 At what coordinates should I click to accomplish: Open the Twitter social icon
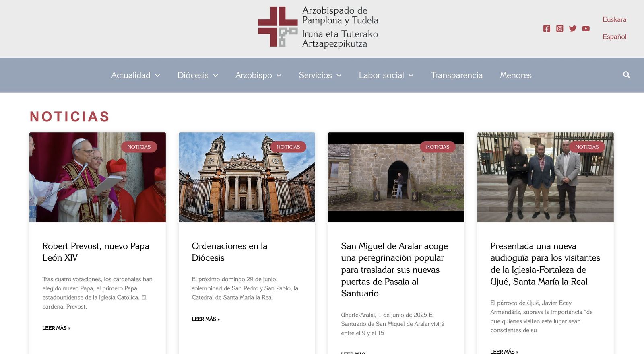pyautogui.click(x=573, y=29)
